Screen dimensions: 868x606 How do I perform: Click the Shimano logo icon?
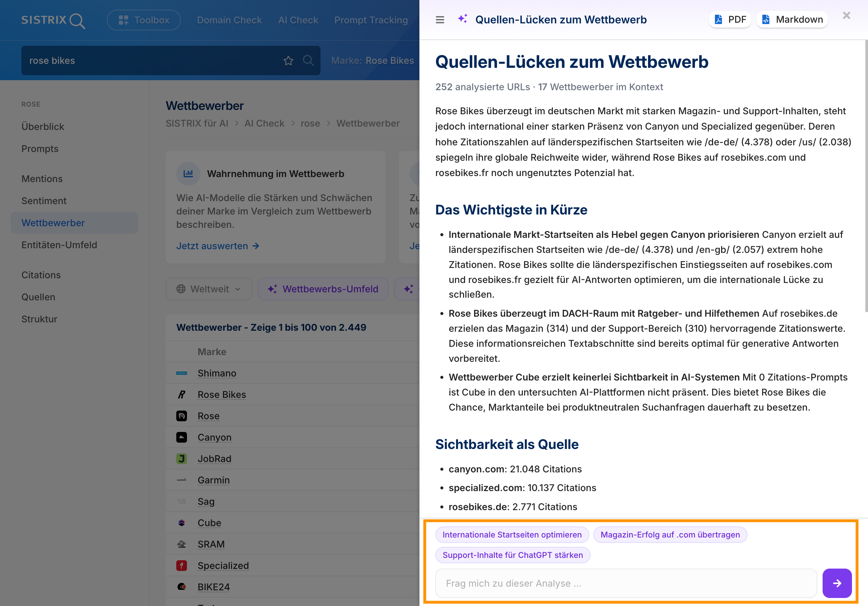coord(182,373)
